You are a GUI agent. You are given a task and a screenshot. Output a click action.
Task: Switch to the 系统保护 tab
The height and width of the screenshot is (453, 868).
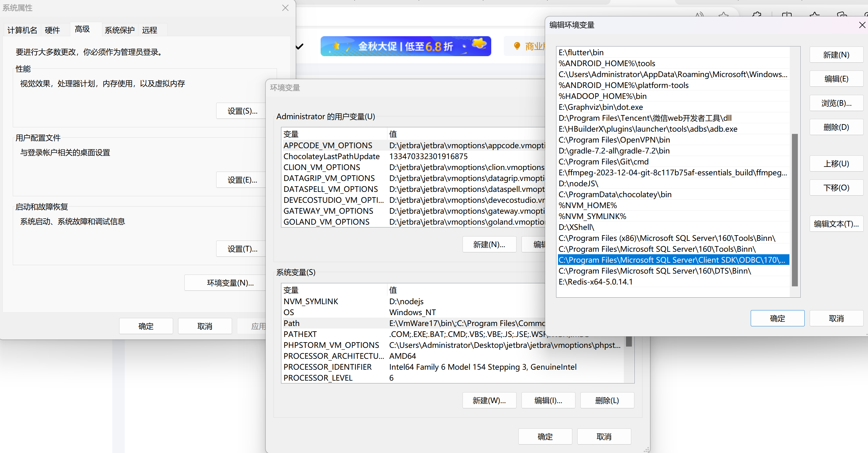pos(119,30)
